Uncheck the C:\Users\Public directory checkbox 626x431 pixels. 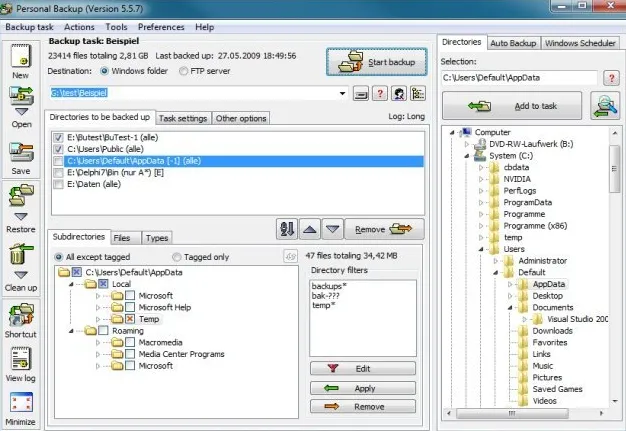[58, 149]
